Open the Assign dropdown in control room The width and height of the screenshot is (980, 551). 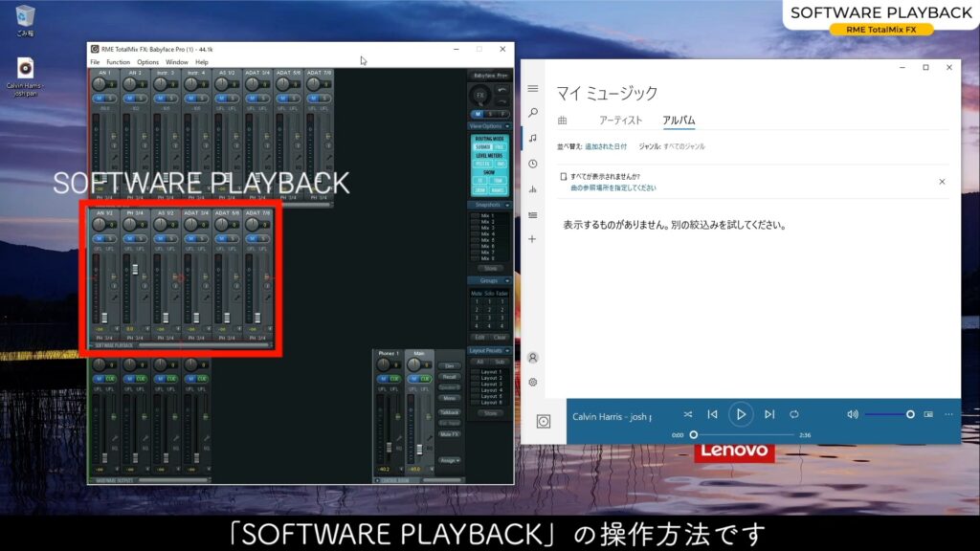pos(450,460)
